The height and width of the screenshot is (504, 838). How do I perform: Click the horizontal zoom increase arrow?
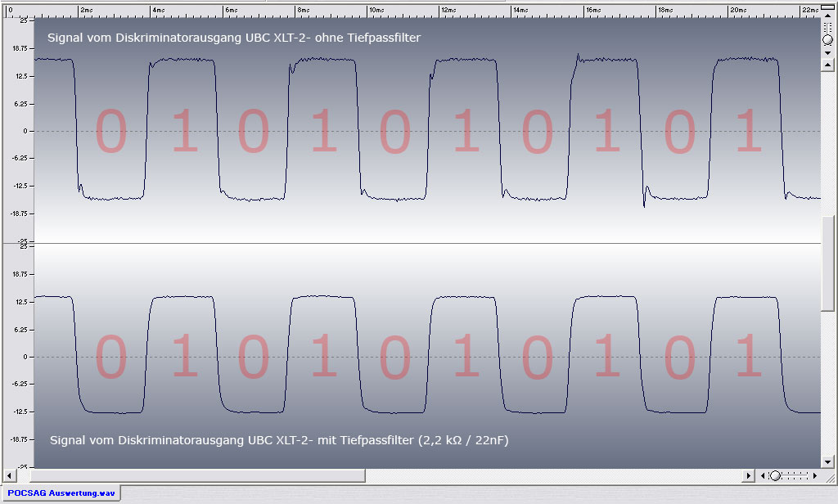coord(815,475)
